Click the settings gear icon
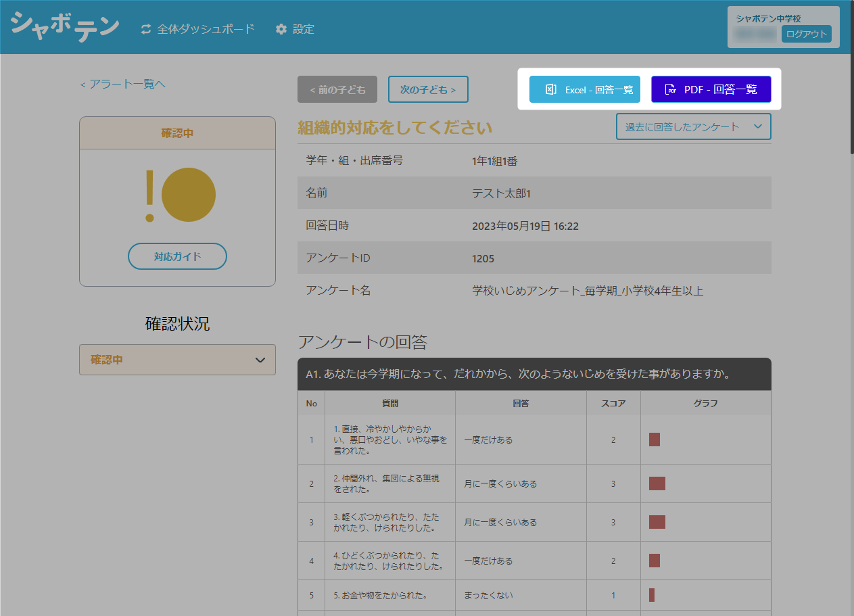 click(281, 29)
